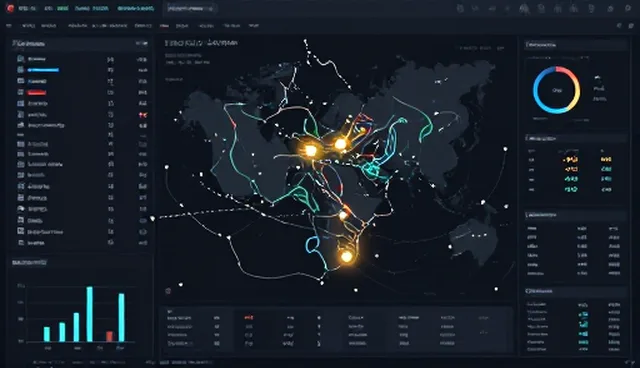Click the first icon in the top-right toolbar group

[460, 9]
